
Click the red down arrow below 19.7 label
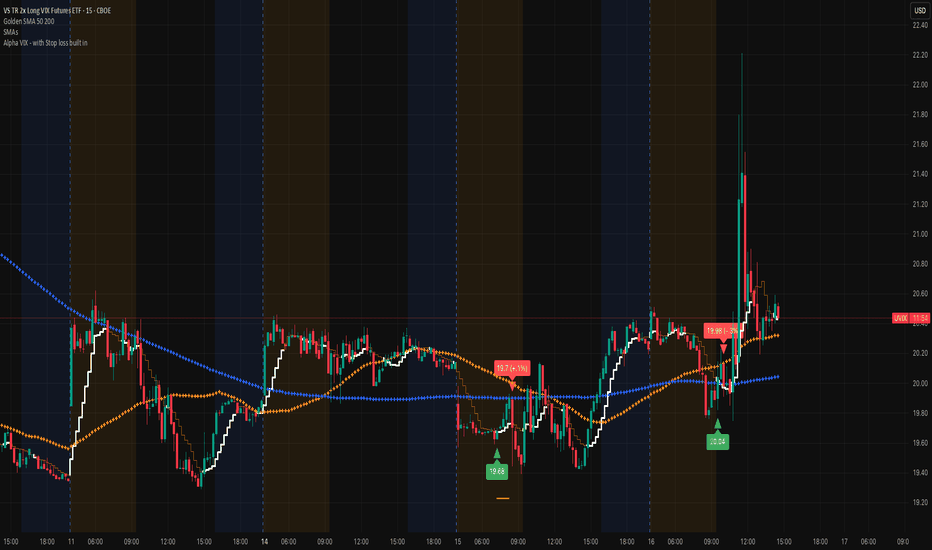coord(512,385)
